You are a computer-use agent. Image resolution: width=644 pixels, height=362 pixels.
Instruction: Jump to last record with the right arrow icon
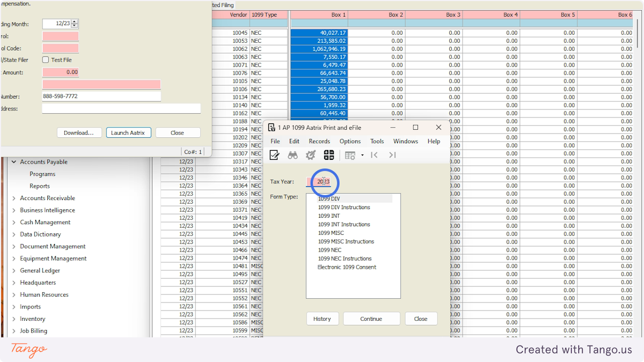(392, 155)
